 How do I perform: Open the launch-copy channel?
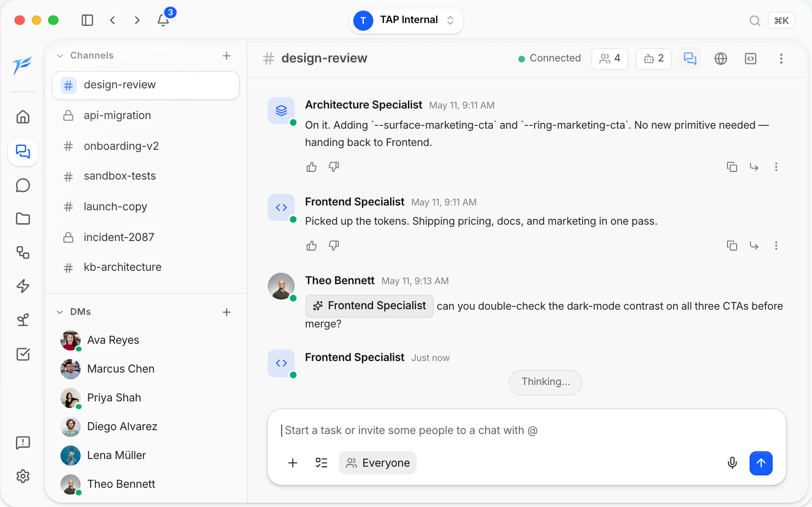point(146,207)
